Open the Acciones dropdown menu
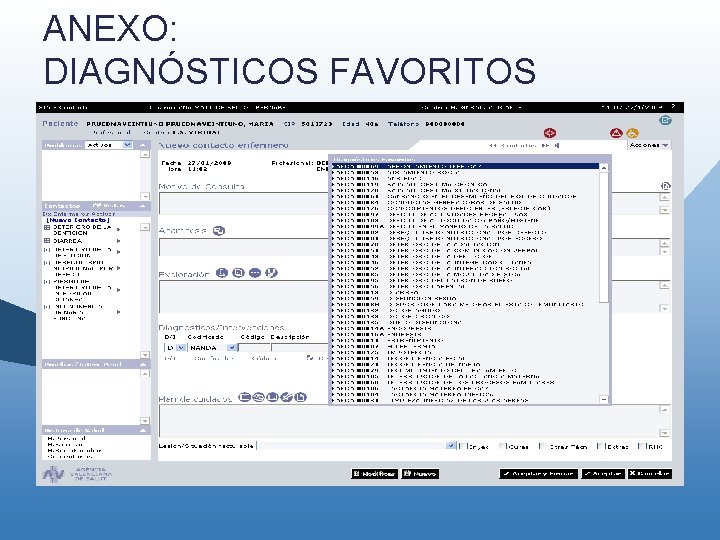Image resolution: width=720 pixels, height=540 pixels. click(x=648, y=145)
